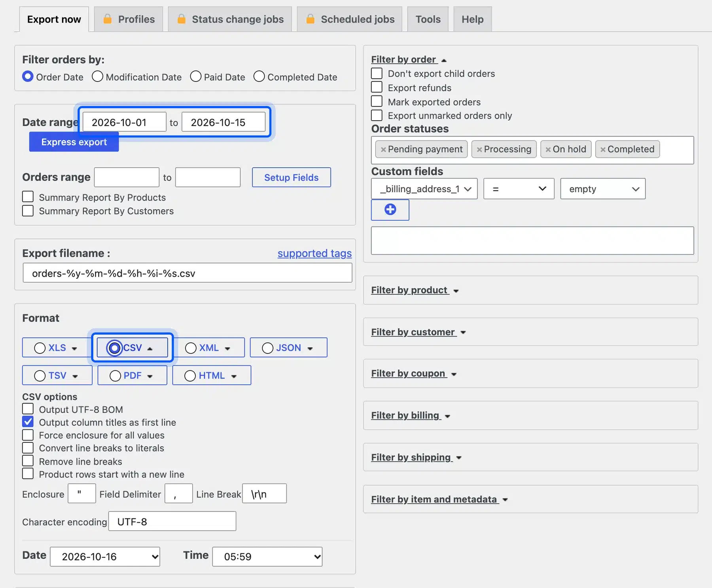Expand Filter by coupon section
This screenshot has height=588, width=712.
[414, 374]
